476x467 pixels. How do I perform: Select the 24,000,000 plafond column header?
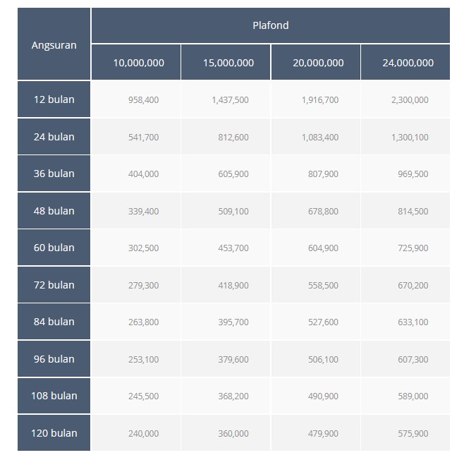[408, 63]
